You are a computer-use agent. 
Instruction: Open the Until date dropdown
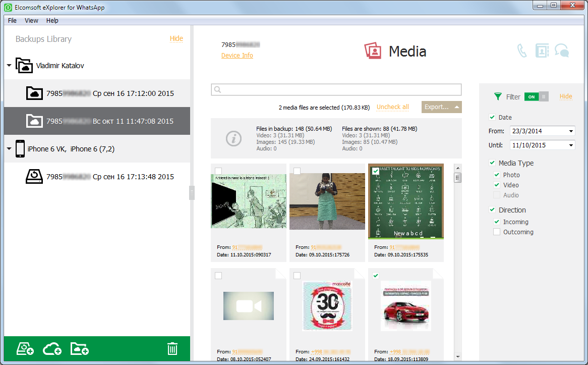(x=572, y=145)
